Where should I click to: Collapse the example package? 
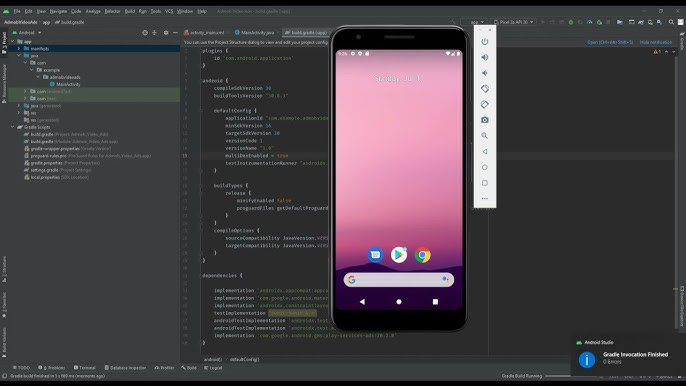click(32, 70)
